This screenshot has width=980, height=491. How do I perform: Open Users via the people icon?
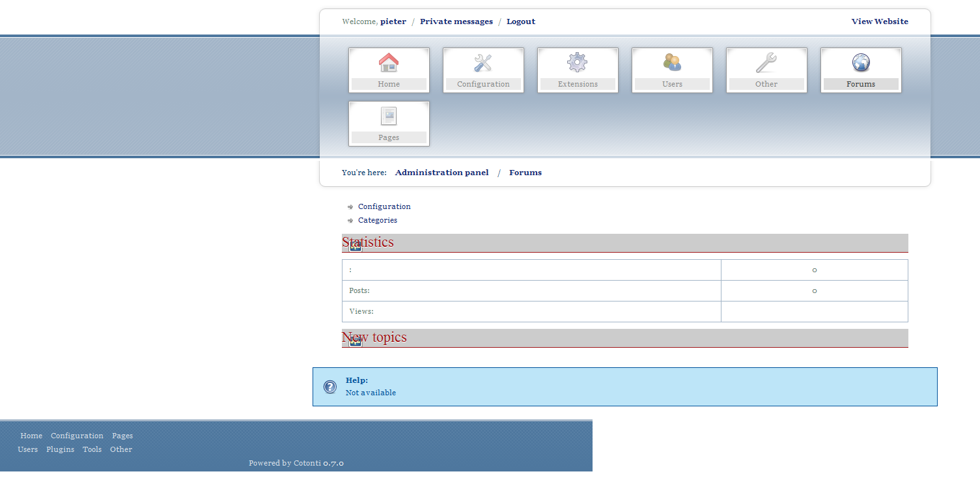tap(672, 63)
